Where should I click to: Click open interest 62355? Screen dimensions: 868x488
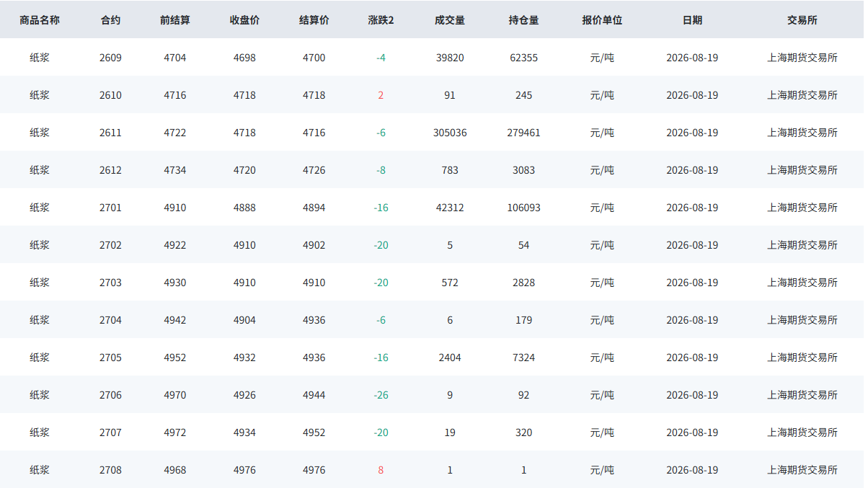point(523,58)
